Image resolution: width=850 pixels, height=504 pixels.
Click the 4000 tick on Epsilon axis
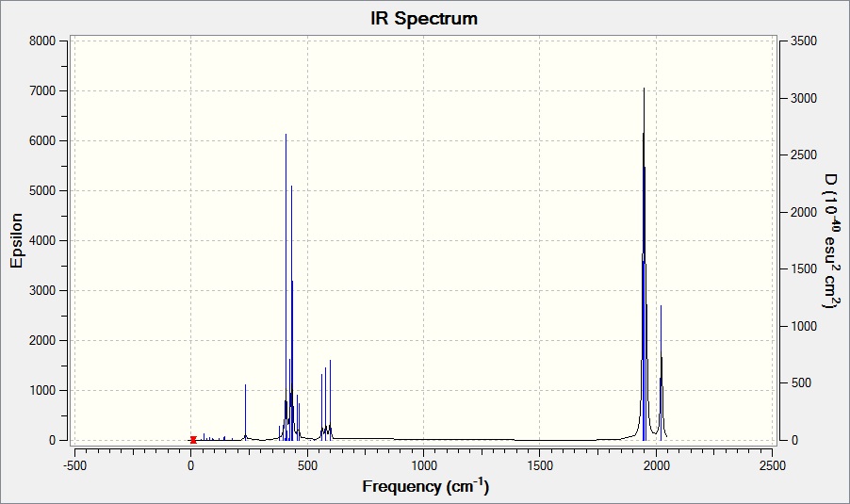coord(42,240)
